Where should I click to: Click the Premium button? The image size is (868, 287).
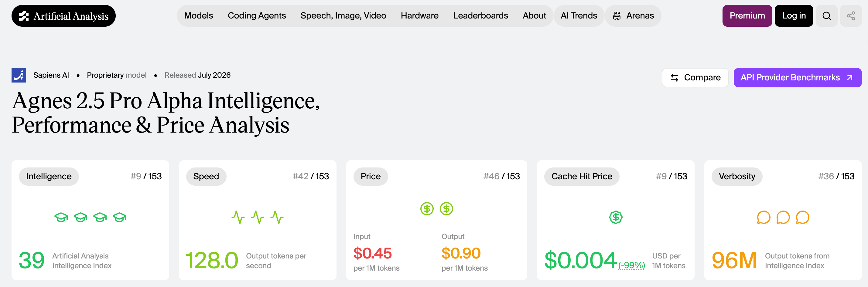click(x=747, y=16)
